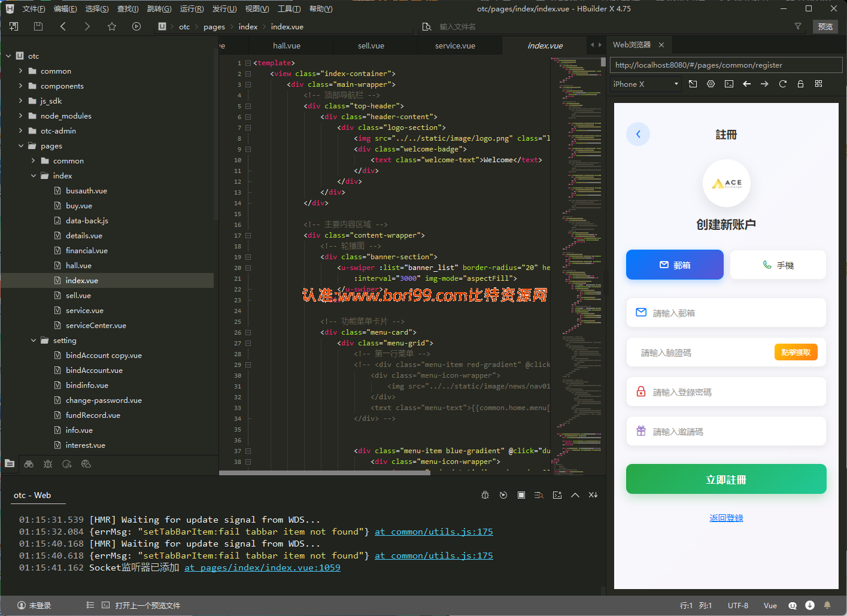
Task: Click the preview 预览 button
Action: 825,26
